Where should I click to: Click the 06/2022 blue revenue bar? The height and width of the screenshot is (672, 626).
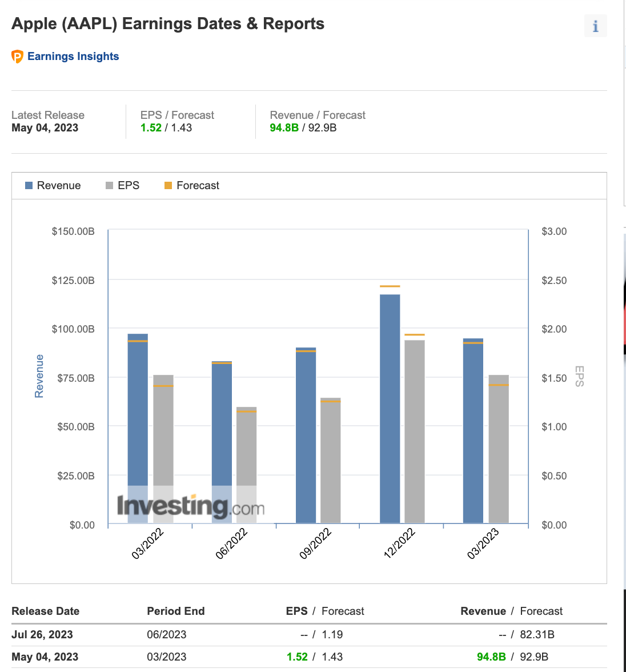pyautogui.click(x=222, y=442)
